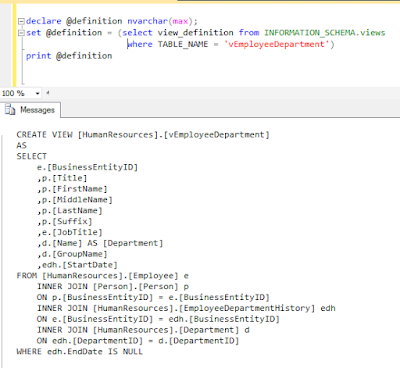Click 'TABLE_NAME' in the where clause
Viewport: 400px width, 368px height.
click(183, 44)
